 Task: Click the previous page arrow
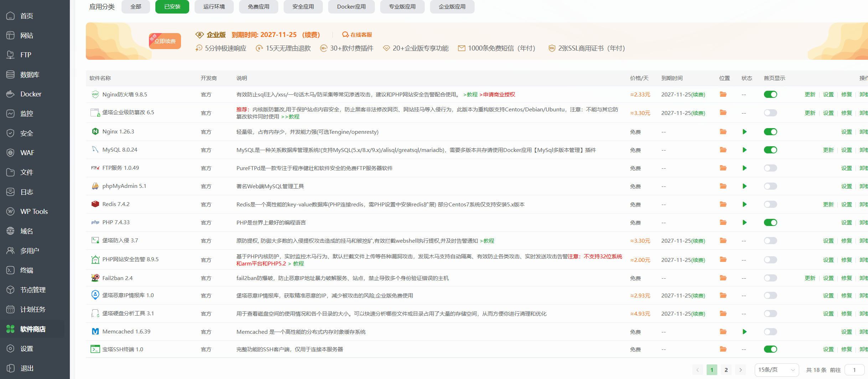point(698,370)
